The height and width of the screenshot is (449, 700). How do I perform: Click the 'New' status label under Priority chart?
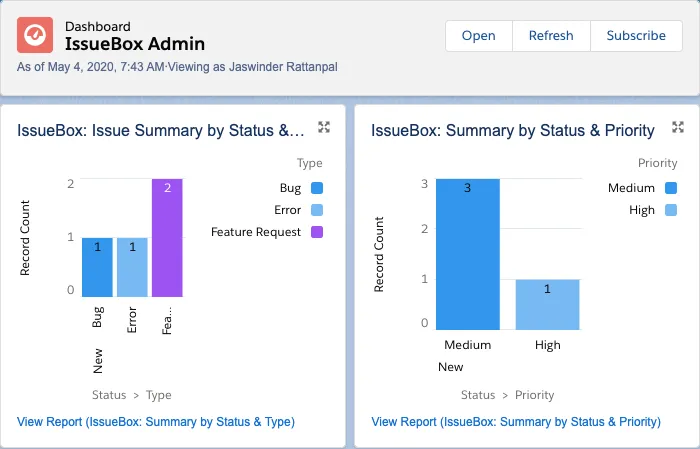(x=450, y=367)
